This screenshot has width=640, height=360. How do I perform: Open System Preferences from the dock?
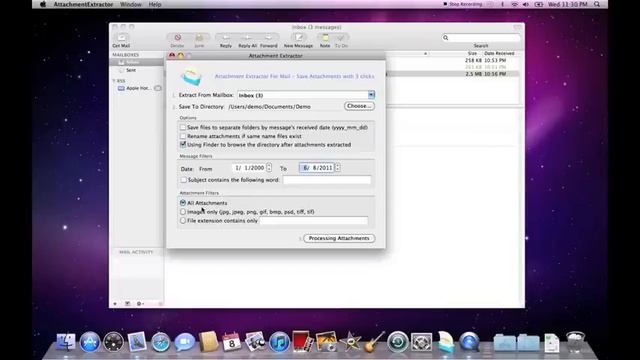pyautogui.click(x=422, y=342)
